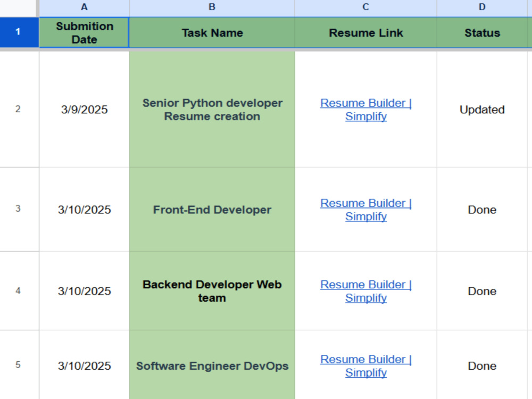Select the Submition Date header cell
This screenshot has height=399, width=532.
84,32
